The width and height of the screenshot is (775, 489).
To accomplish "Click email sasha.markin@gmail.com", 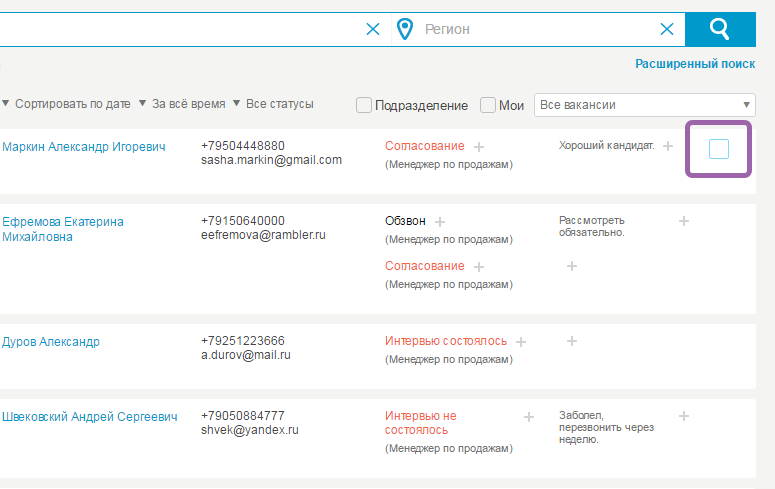I will 271,160.
